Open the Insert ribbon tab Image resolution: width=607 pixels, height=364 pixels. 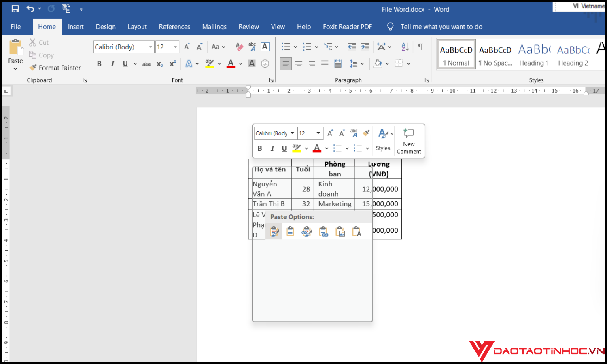pos(76,27)
